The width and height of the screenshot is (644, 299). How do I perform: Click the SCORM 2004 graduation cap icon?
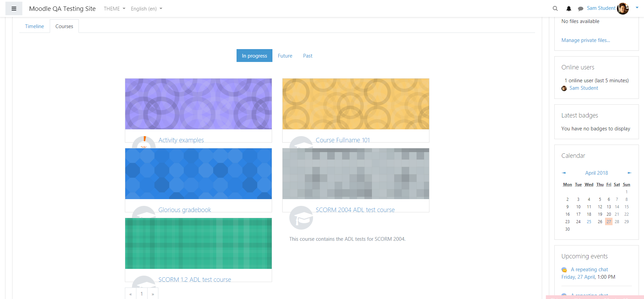point(301,218)
